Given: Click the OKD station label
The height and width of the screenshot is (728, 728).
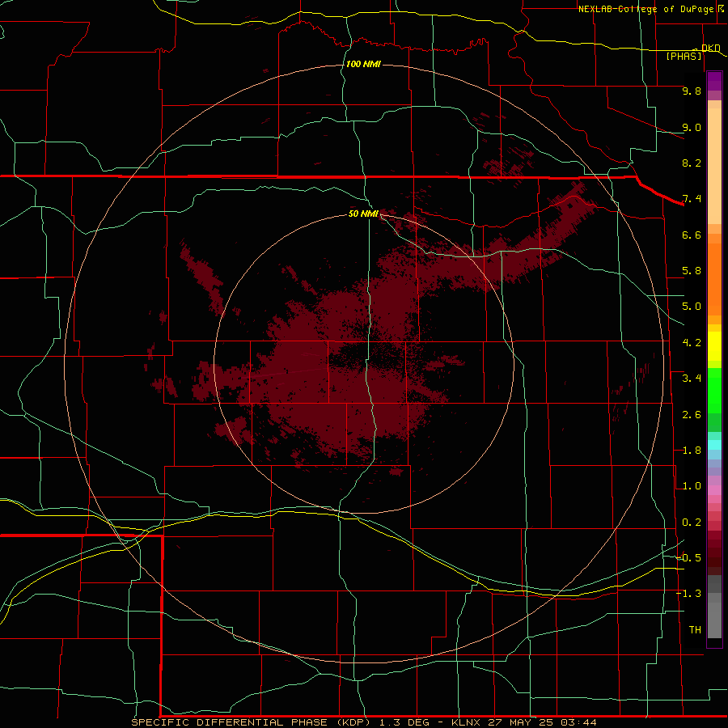Looking at the screenshot, I should pos(710,48).
